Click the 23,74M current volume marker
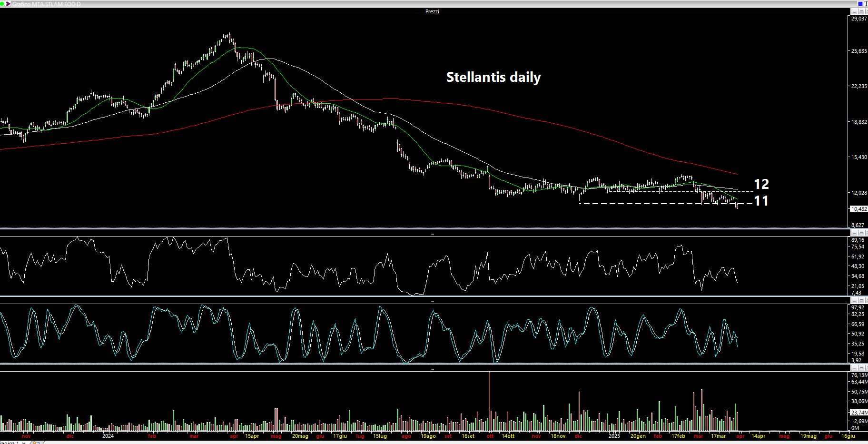This screenshot has width=868, height=444. [859, 413]
